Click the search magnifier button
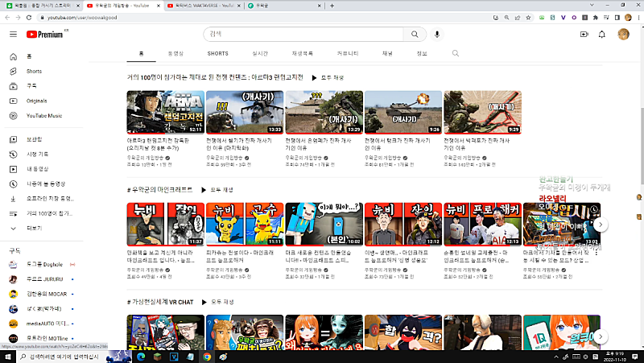 point(415,35)
